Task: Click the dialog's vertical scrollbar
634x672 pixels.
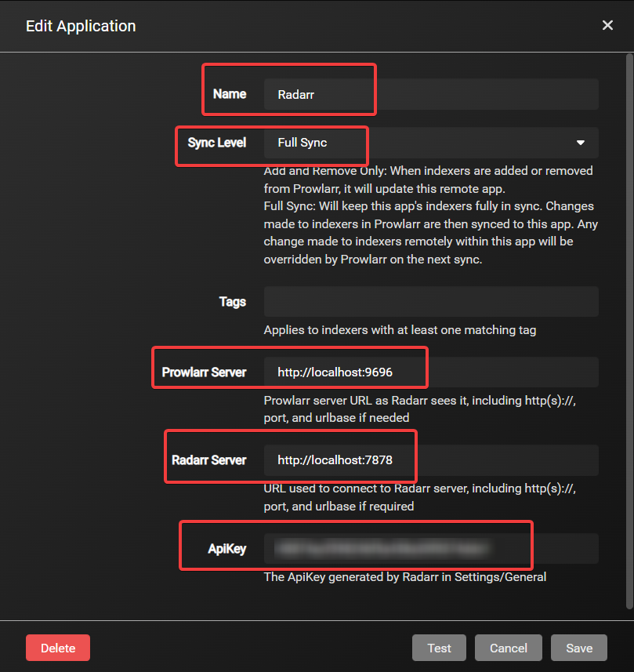Action: click(629, 331)
